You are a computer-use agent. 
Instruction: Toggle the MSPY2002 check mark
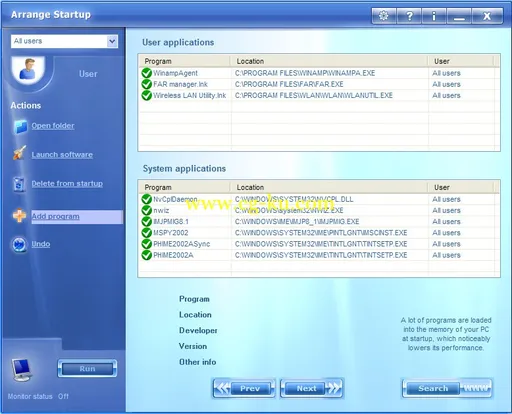147,233
